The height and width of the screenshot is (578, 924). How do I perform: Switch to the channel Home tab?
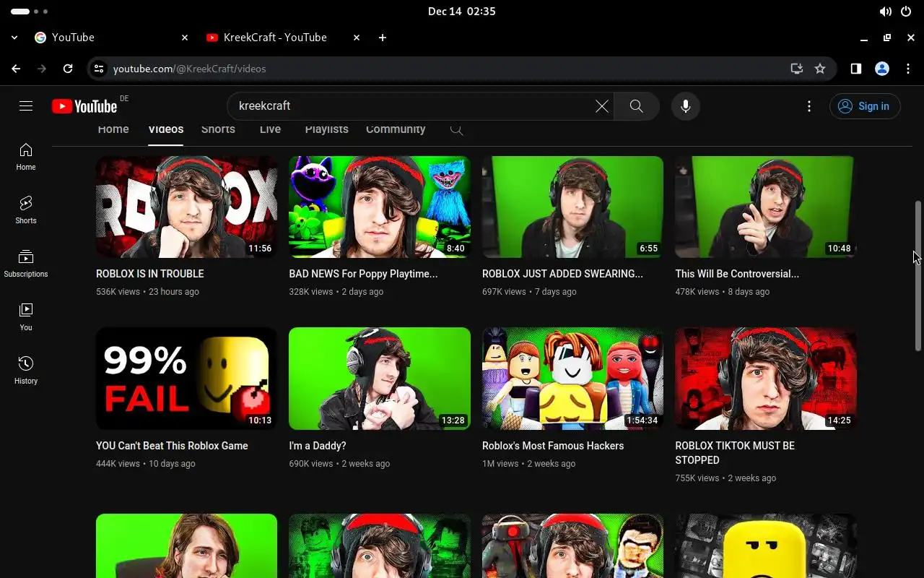click(x=113, y=129)
